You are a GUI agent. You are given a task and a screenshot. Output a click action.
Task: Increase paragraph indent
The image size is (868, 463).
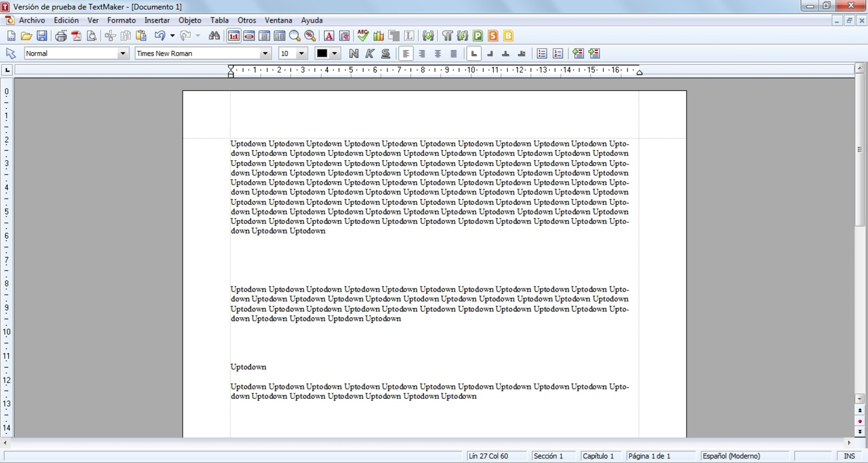(594, 53)
